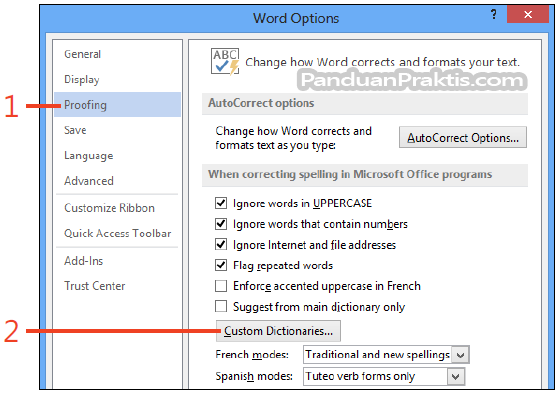Open the Add-Ins category

117,261
